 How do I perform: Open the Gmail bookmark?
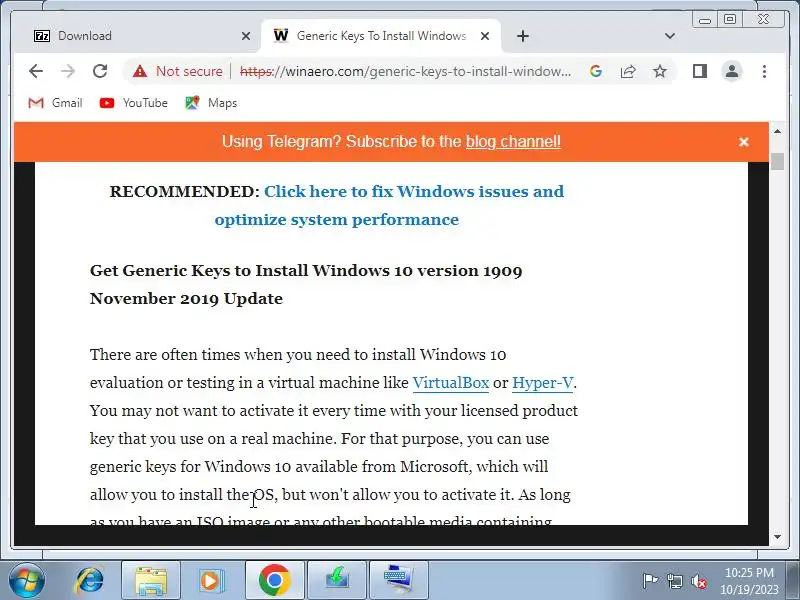pos(55,103)
